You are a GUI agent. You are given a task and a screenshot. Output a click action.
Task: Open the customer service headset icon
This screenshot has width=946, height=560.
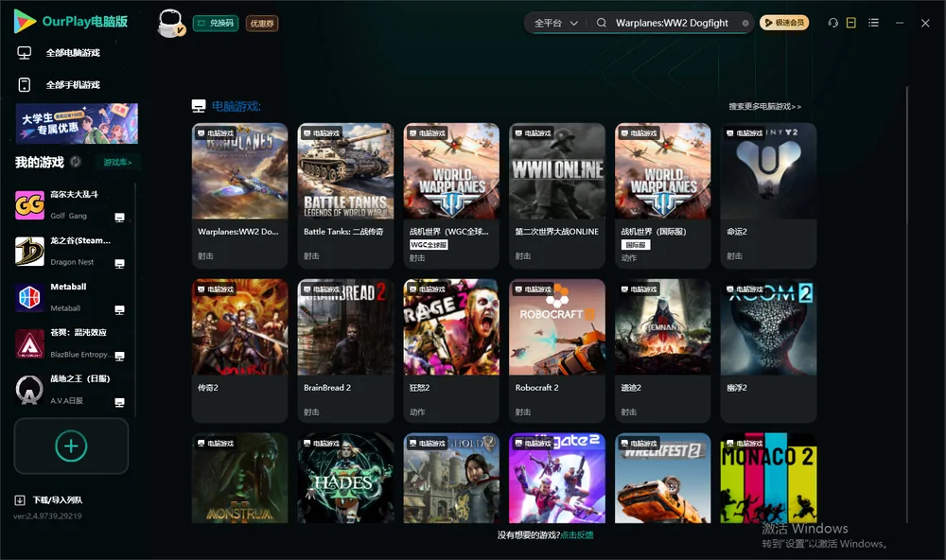[x=833, y=23]
